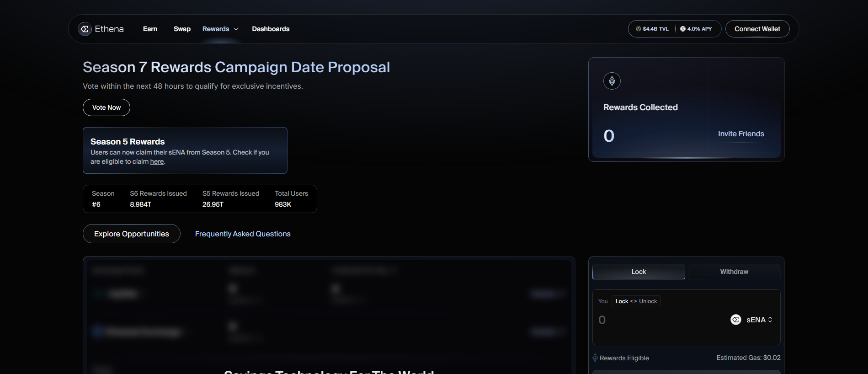The height and width of the screenshot is (374, 868).
Task: Follow the 'here' eligibility link
Action: coord(157,161)
